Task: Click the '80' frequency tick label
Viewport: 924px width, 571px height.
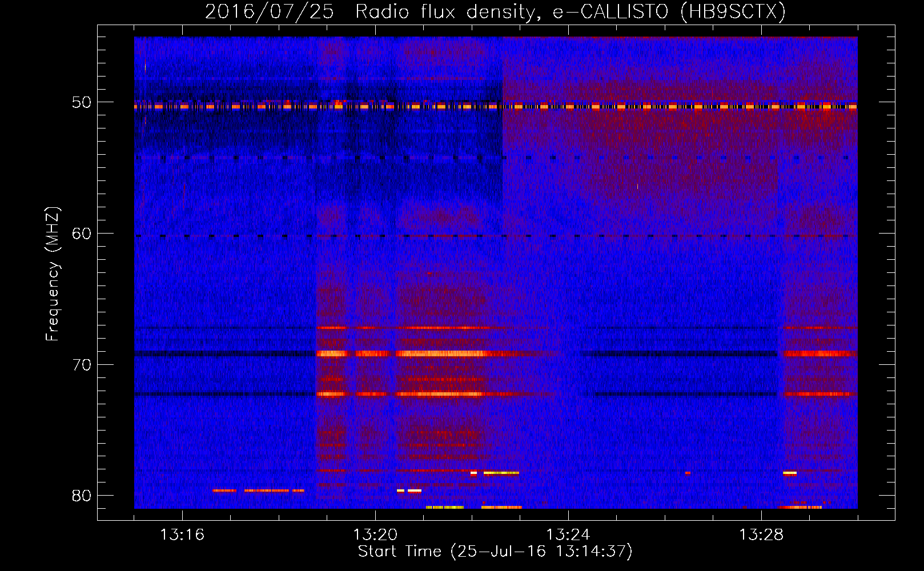Action: click(81, 496)
